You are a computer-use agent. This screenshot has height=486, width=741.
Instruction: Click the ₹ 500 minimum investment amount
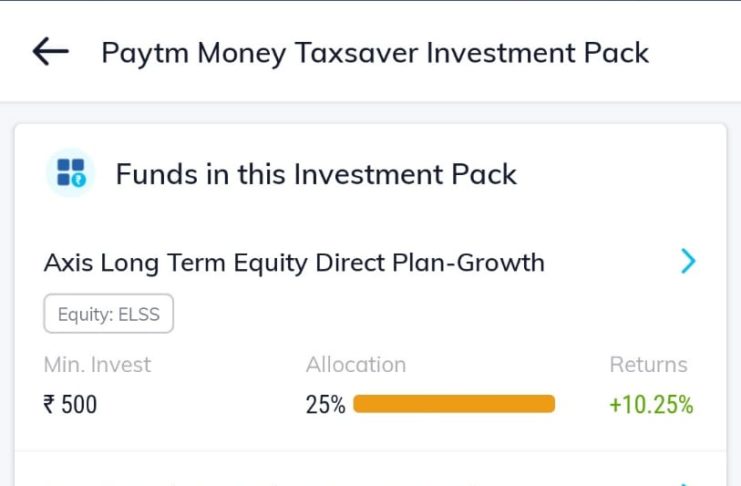[70, 405]
